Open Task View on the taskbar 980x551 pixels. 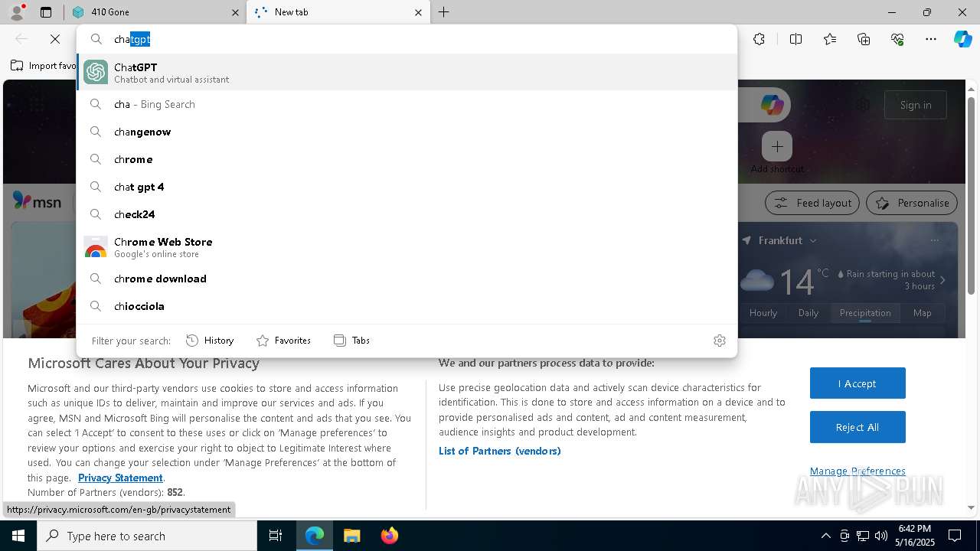(276, 536)
